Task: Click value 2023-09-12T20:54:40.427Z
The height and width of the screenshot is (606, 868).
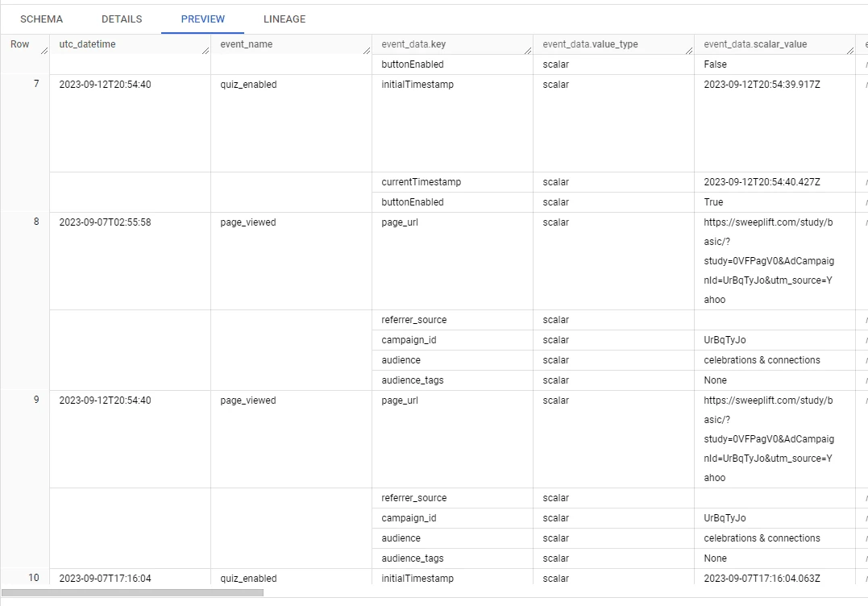Action: pyautogui.click(x=762, y=182)
